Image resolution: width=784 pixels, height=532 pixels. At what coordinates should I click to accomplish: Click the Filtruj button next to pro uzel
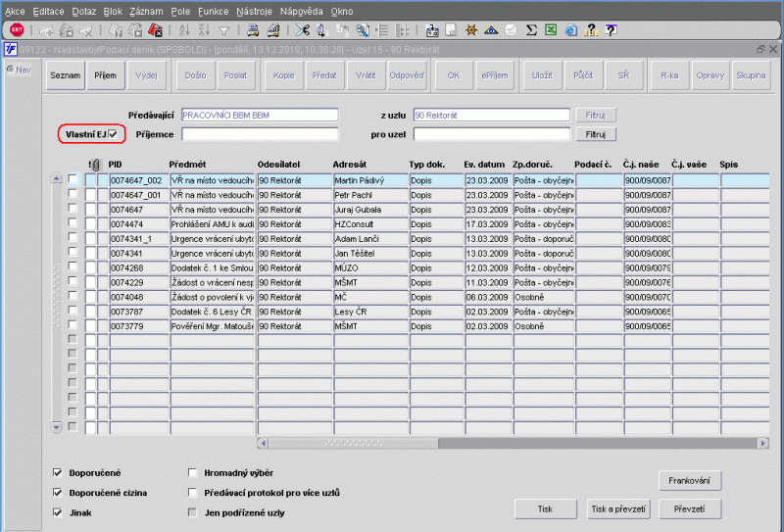click(596, 134)
